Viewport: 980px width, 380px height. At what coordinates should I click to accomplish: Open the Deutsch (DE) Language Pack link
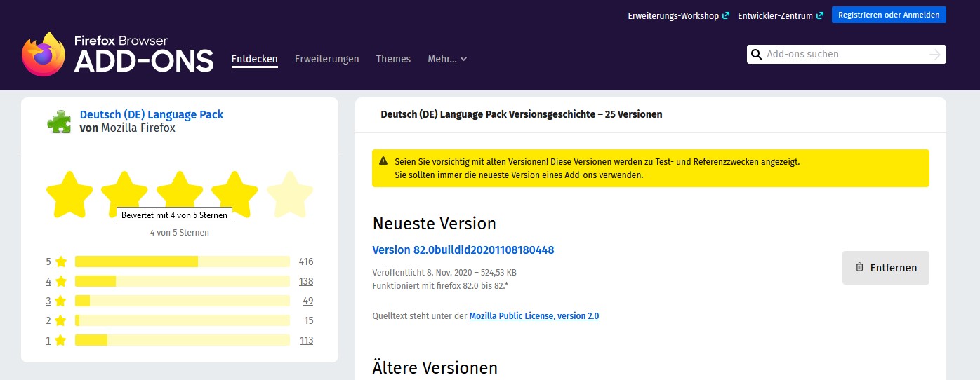point(152,114)
